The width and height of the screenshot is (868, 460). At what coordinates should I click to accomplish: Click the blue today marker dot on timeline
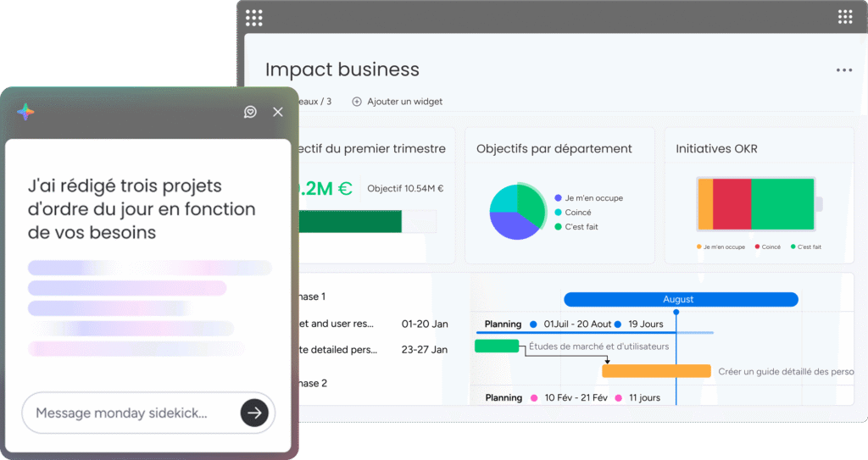pyautogui.click(x=676, y=313)
